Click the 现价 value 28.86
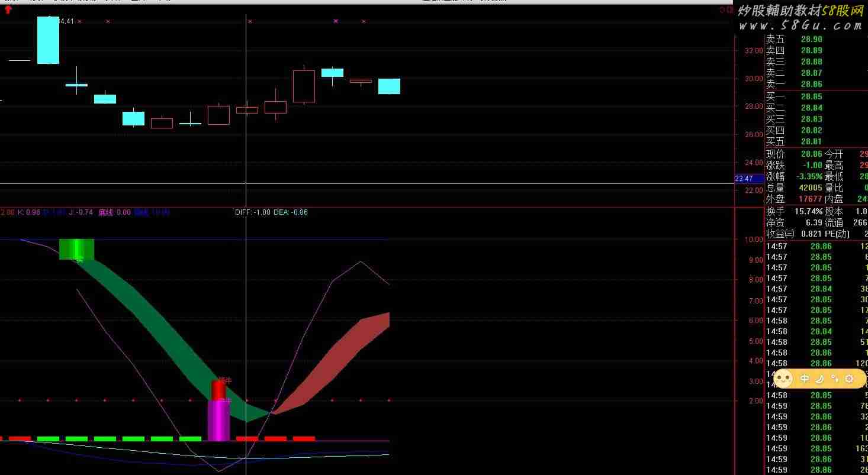 point(811,154)
